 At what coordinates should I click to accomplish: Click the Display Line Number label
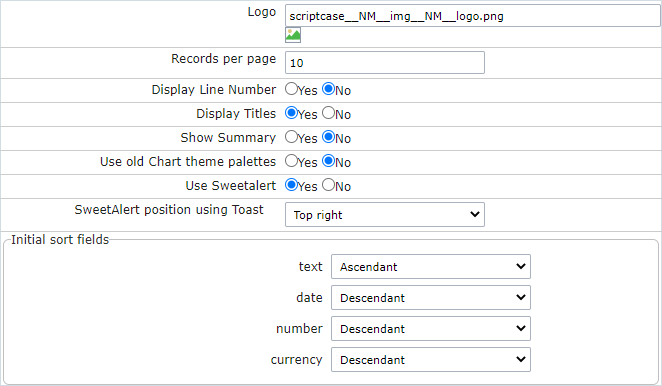click(x=214, y=90)
